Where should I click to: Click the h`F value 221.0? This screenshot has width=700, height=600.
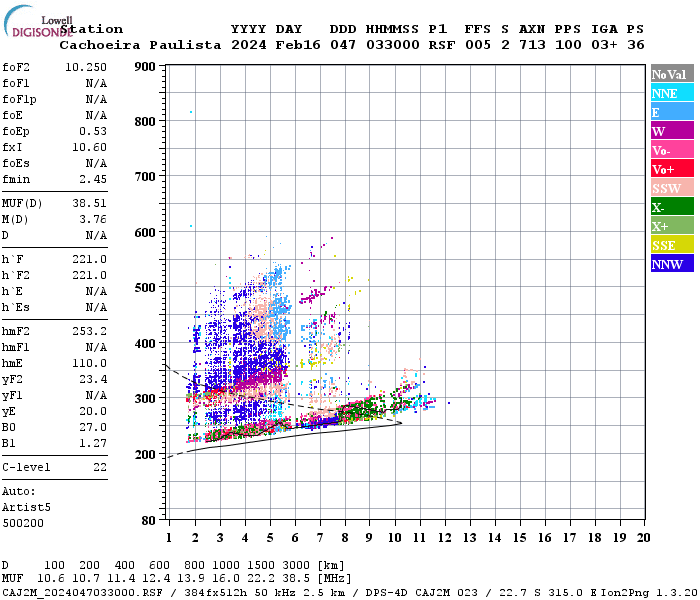(x=89, y=259)
